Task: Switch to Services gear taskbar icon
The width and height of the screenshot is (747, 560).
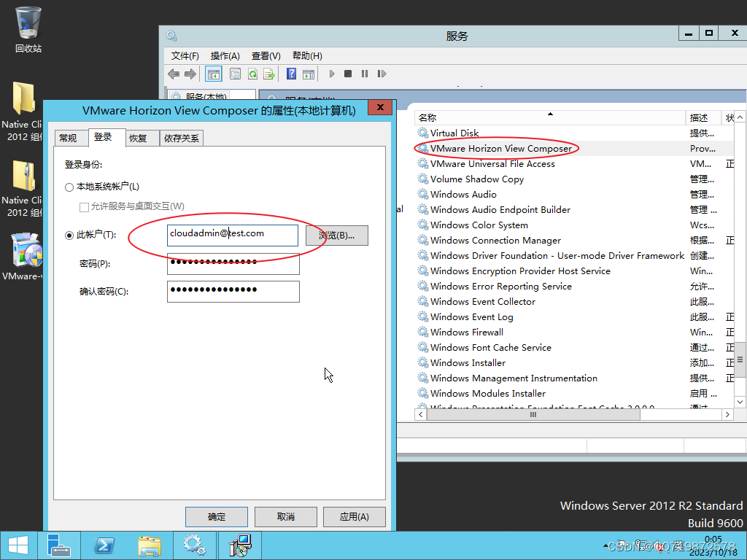Action: click(194, 545)
